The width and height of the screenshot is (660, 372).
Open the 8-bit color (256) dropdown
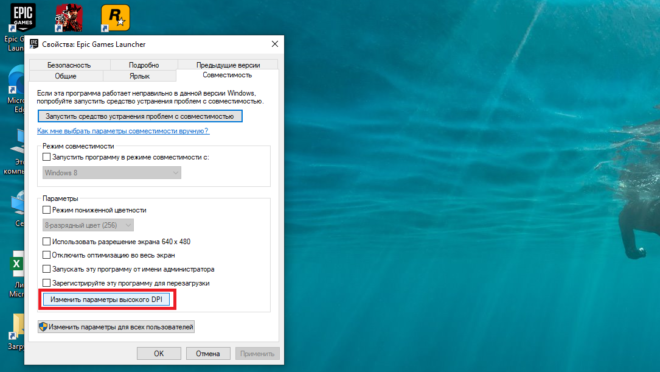(x=88, y=225)
